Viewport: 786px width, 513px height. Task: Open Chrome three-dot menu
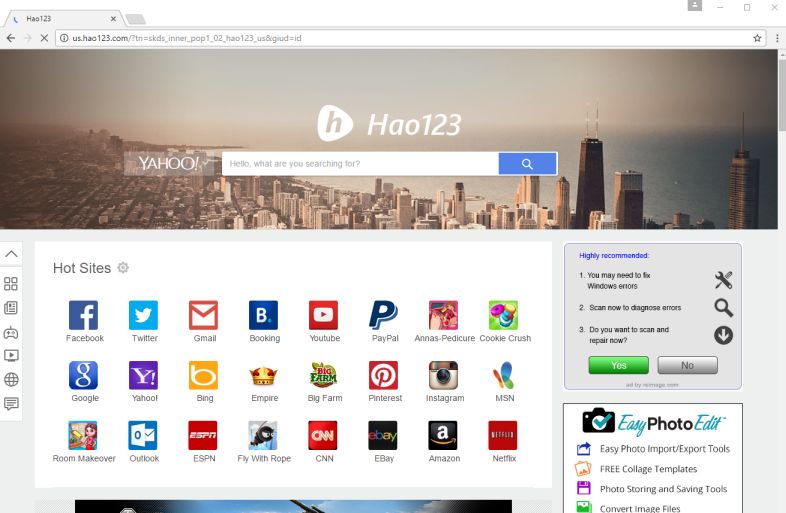(x=777, y=38)
